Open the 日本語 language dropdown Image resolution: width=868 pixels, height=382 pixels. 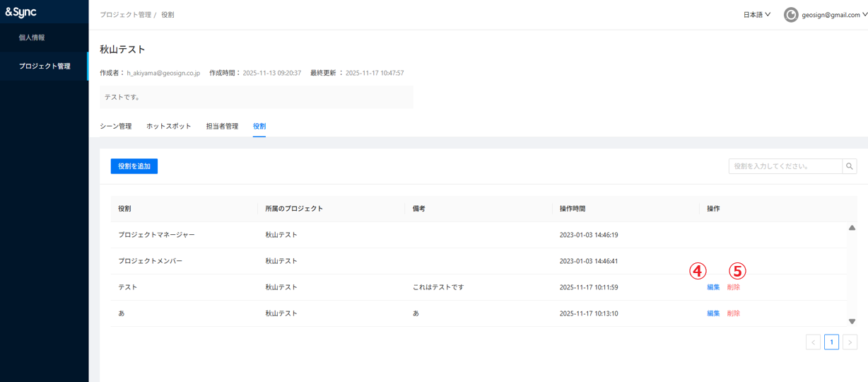[756, 15]
